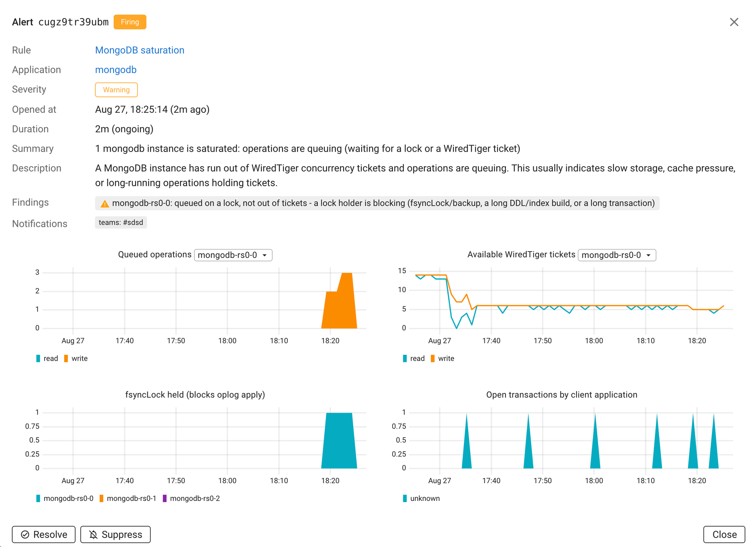Select the mongodb-rs0-0 finding chip
The height and width of the screenshot is (547, 756).
tap(377, 203)
